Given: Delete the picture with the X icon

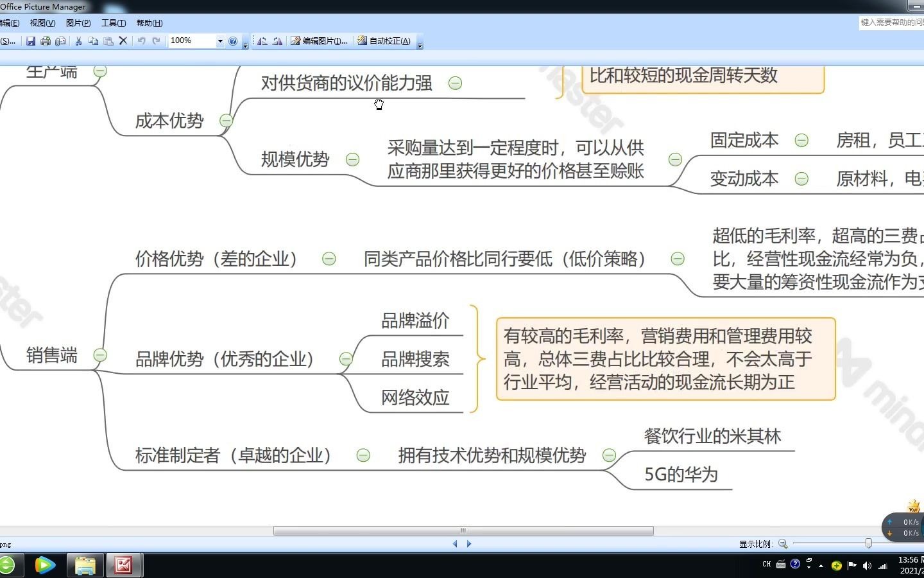Looking at the screenshot, I should point(123,41).
